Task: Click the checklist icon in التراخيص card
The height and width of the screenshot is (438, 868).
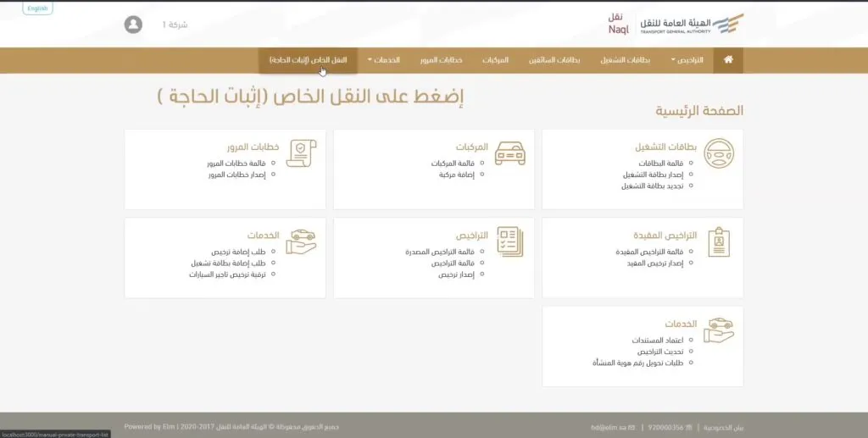Action: [509, 241]
